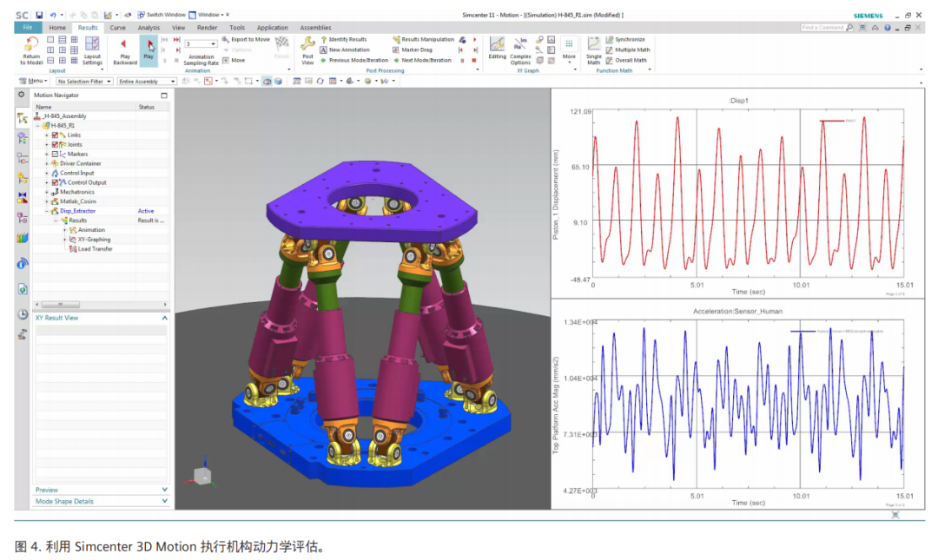This screenshot has height=560, width=938.
Task: Switch to the Render tab
Action: coord(207,28)
